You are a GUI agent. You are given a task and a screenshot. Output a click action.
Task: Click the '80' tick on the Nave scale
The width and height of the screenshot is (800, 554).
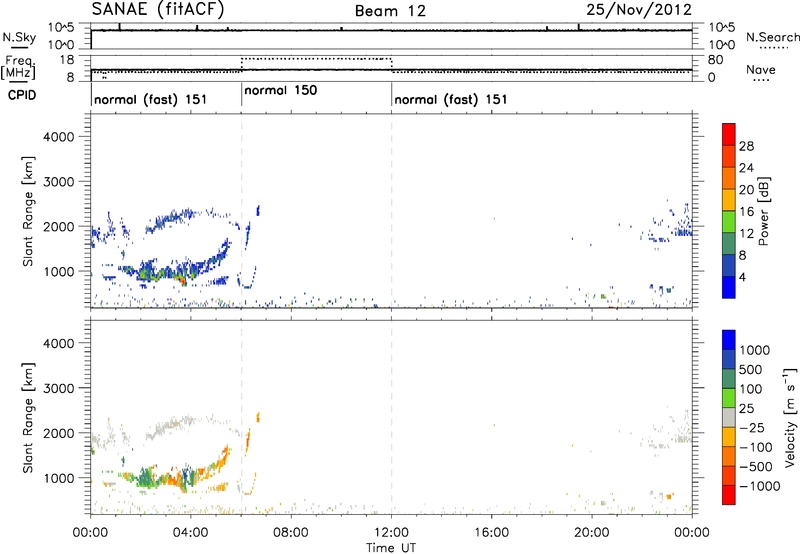click(715, 60)
